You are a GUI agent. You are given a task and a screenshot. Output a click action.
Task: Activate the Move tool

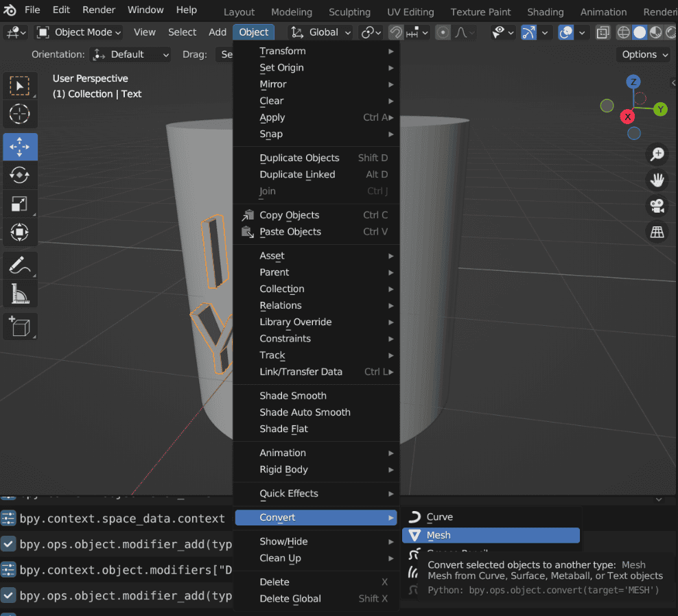point(20,147)
